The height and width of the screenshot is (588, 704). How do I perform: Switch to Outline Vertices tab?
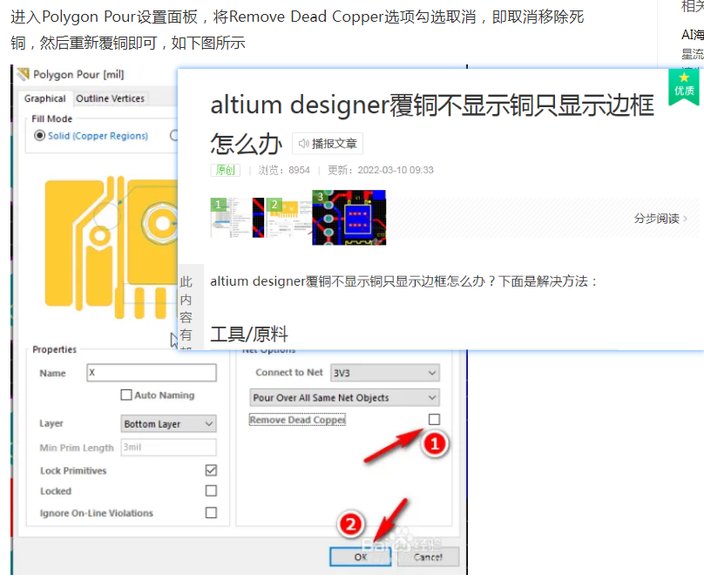pos(110,98)
